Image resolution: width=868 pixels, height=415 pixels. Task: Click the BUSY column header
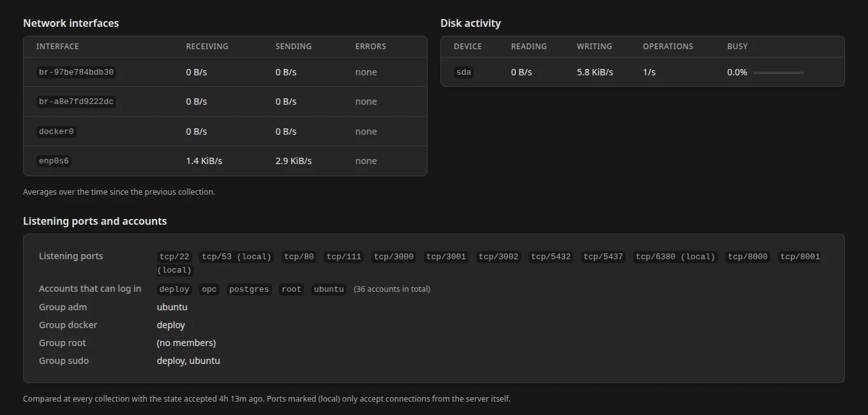737,47
